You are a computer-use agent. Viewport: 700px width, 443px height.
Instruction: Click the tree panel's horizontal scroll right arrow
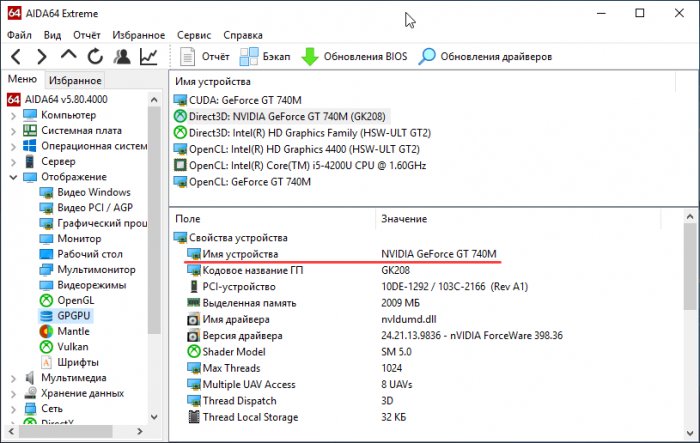(140, 431)
